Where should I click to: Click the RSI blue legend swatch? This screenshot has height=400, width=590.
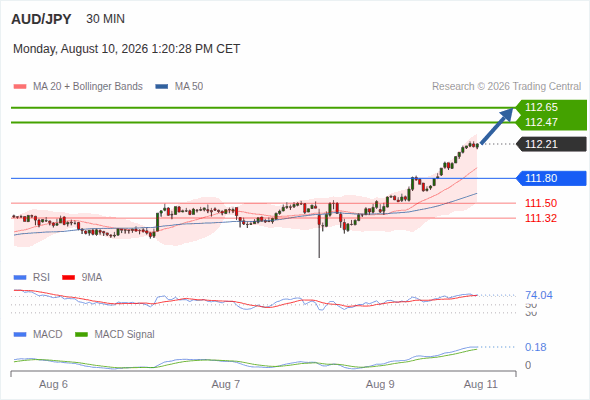coord(20,278)
